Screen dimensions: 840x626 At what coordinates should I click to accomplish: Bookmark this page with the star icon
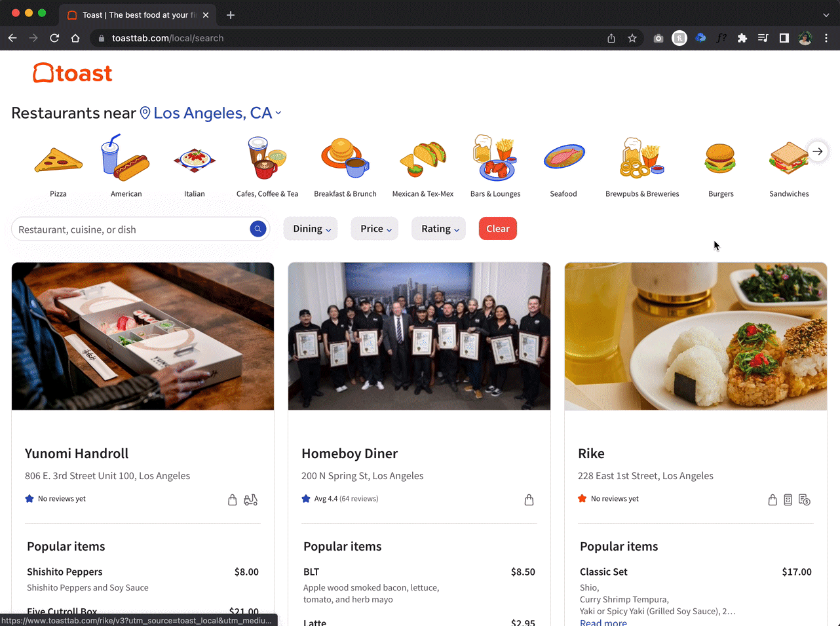(x=632, y=38)
